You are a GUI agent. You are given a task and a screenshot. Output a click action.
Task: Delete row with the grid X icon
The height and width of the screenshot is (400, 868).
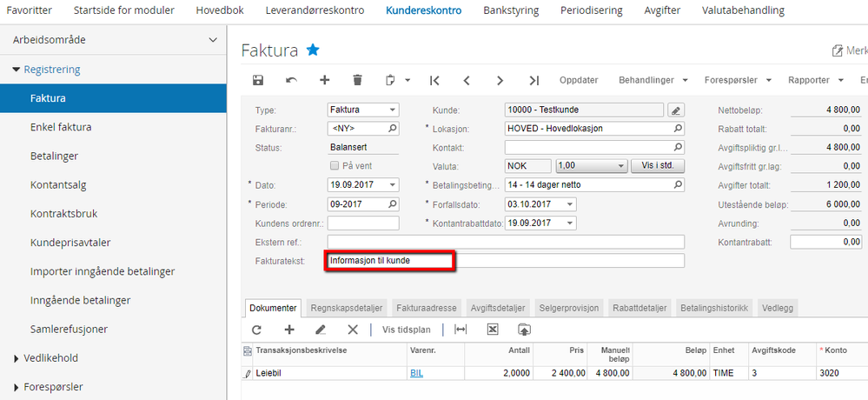tap(353, 330)
